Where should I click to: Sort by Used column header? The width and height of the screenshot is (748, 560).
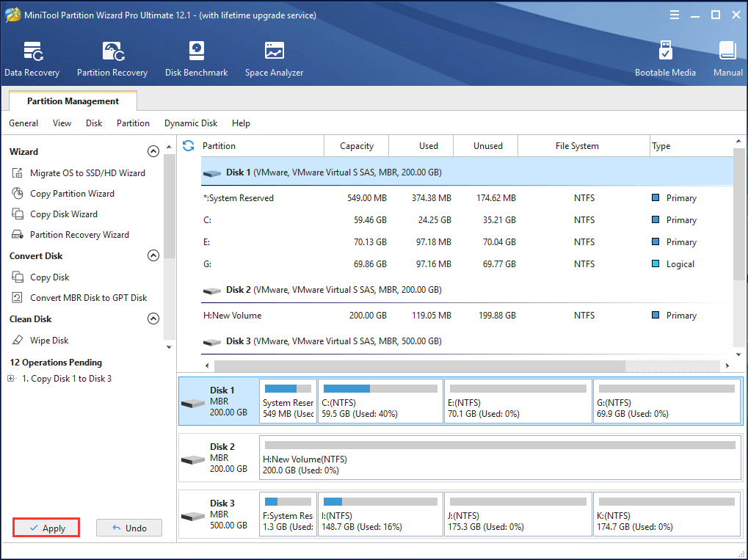coord(421,146)
